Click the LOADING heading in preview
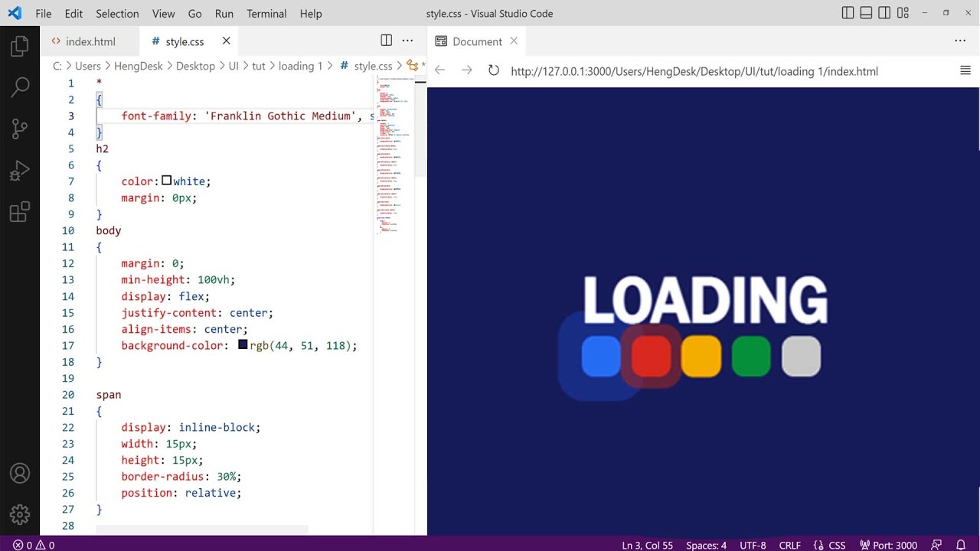The width and height of the screenshot is (980, 551). coord(705,300)
